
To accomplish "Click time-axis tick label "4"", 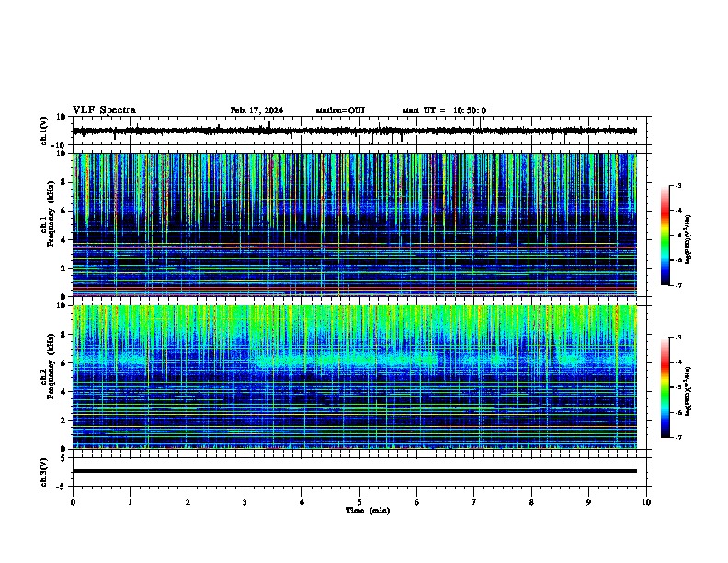I will pyautogui.click(x=302, y=502).
